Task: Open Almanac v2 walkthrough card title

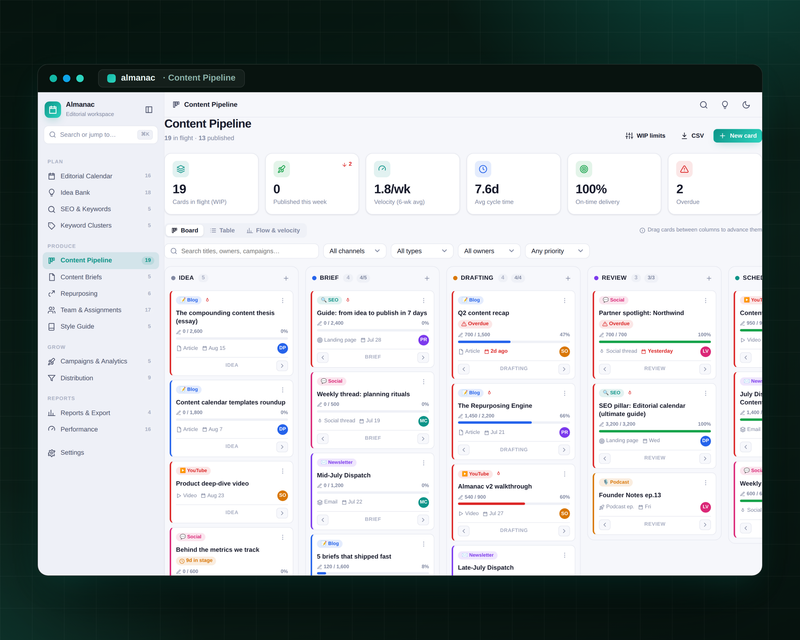Action: (495, 486)
